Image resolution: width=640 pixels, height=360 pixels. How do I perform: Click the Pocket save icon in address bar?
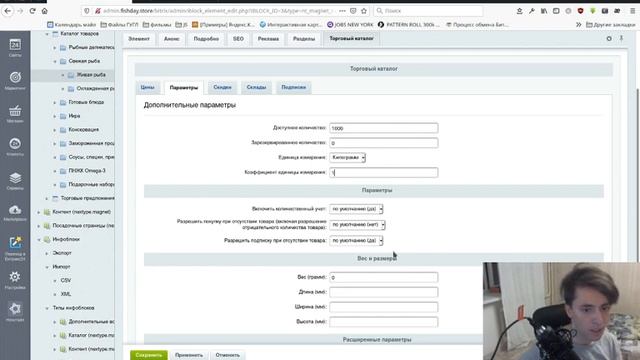353,11
